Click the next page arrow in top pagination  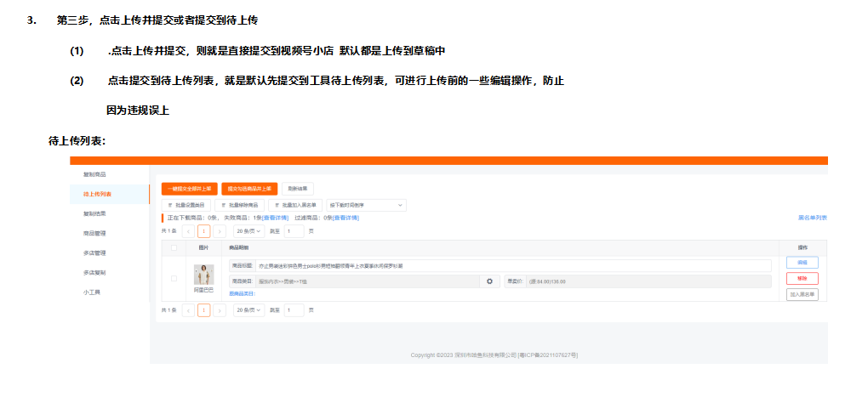[220, 231]
